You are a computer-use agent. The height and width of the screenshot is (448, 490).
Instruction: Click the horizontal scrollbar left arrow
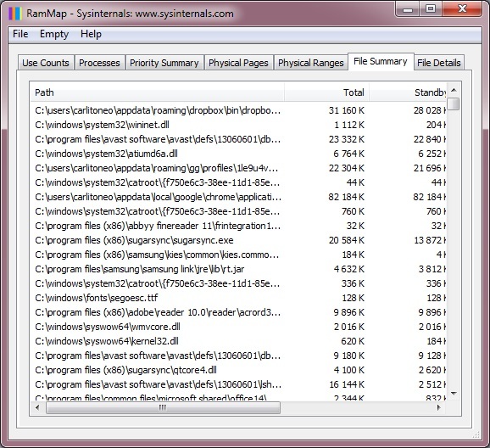(38, 407)
